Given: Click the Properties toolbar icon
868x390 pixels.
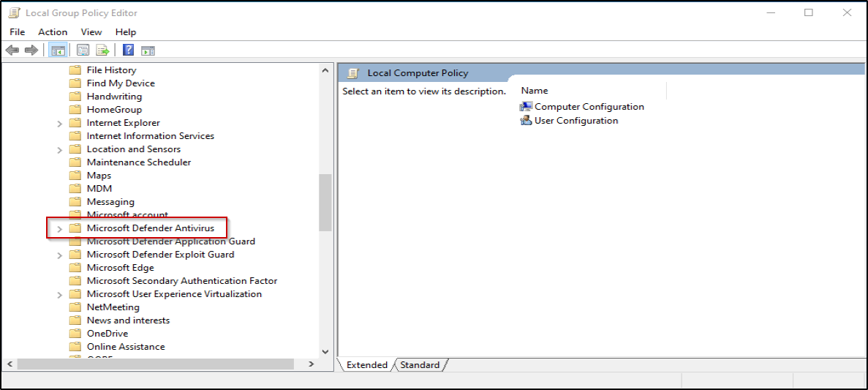Looking at the screenshot, I should (83, 50).
